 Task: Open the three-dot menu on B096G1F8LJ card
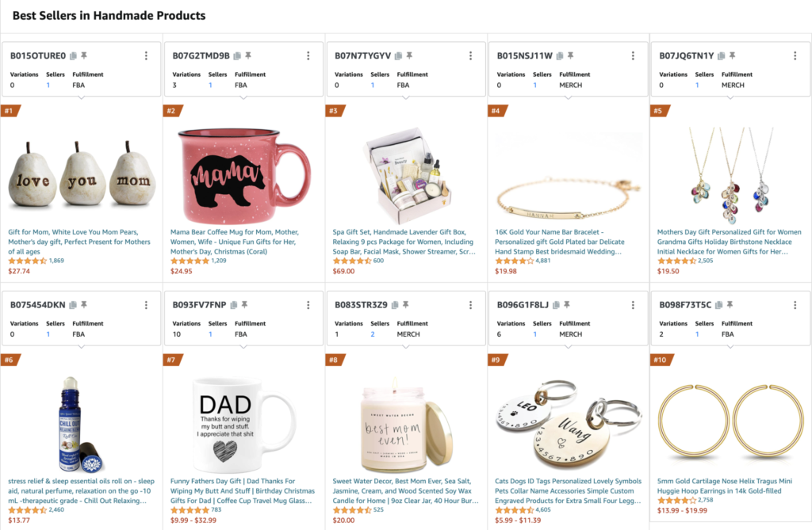(633, 304)
